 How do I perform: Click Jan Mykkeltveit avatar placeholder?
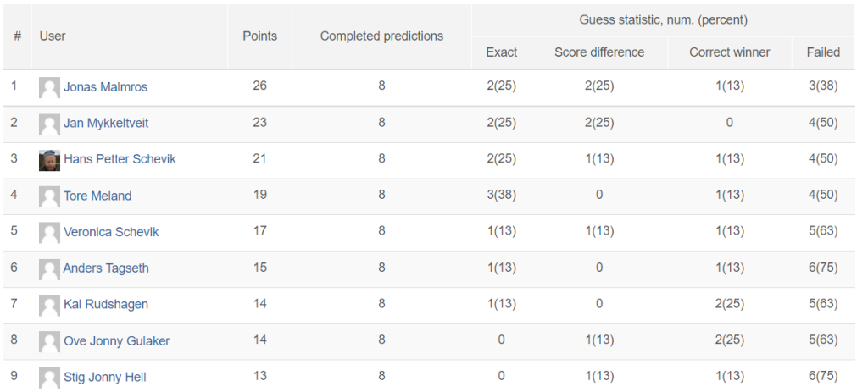(49, 124)
